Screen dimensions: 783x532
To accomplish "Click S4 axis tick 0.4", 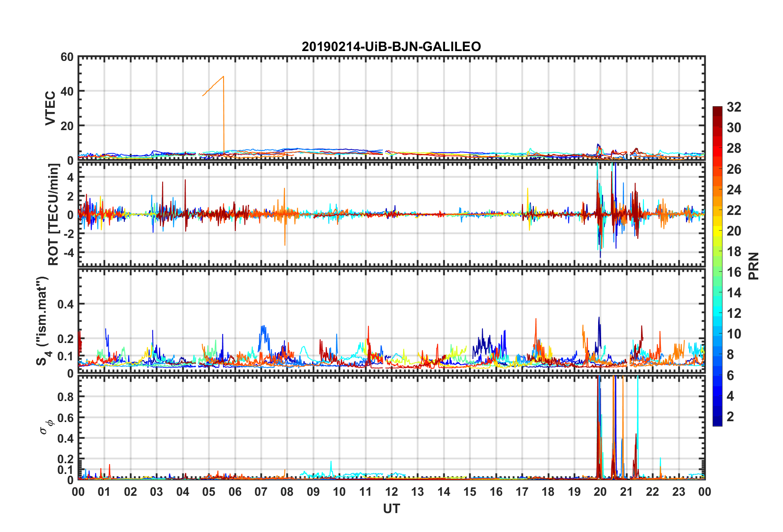I will [65, 304].
